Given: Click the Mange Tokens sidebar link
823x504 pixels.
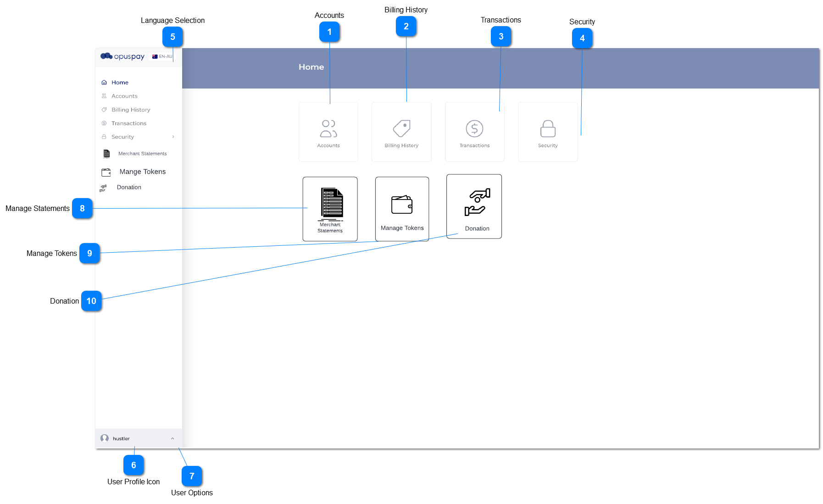Looking at the screenshot, I should (142, 172).
